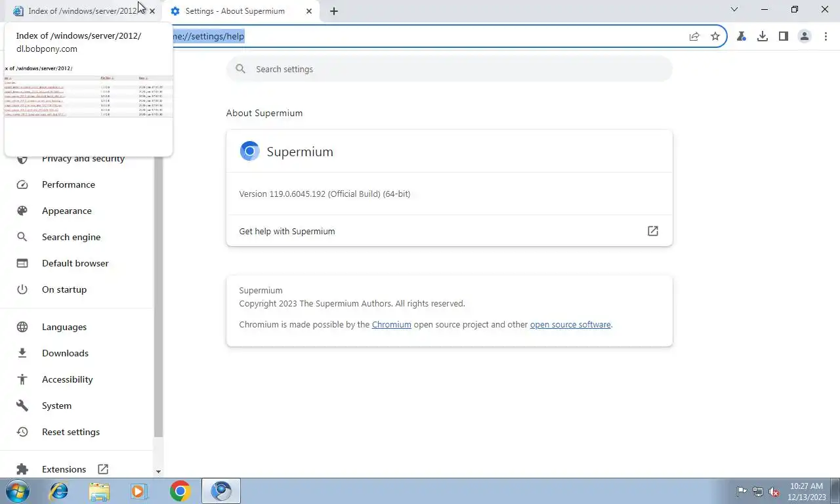Image resolution: width=840 pixels, height=504 pixels.
Task: Go to Default browser settings
Action: click(77, 263)
